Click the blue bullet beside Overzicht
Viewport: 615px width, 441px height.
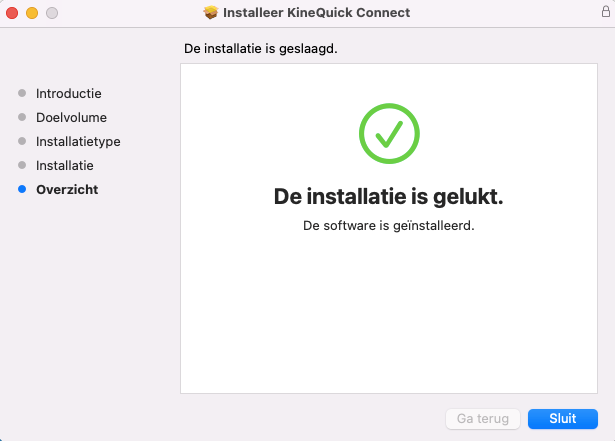pyautogui.click(x=22, y=189)
